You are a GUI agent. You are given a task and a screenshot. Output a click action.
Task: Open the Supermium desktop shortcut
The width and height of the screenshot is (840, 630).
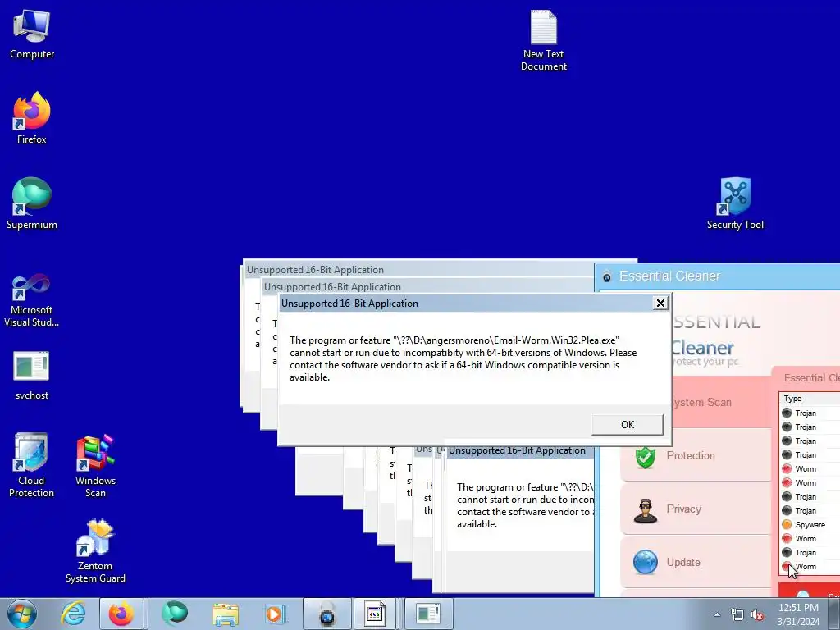pyautogui.click(x=32, y=203)
